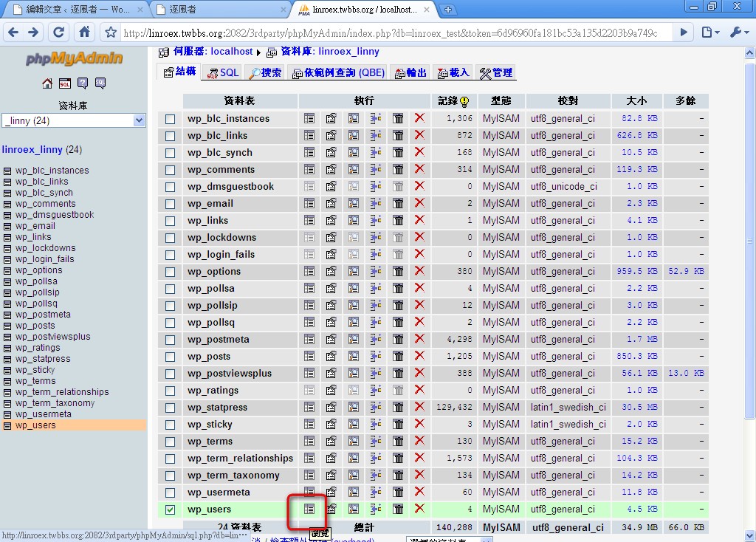
Task: Open the 管理 operations tab
Action: [x=495, y=72]
